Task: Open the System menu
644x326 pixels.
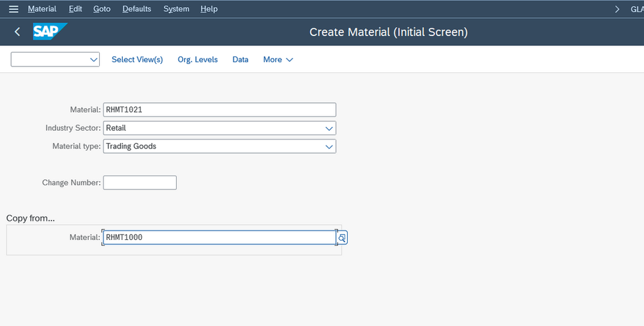Action: [x=176, y=9]
